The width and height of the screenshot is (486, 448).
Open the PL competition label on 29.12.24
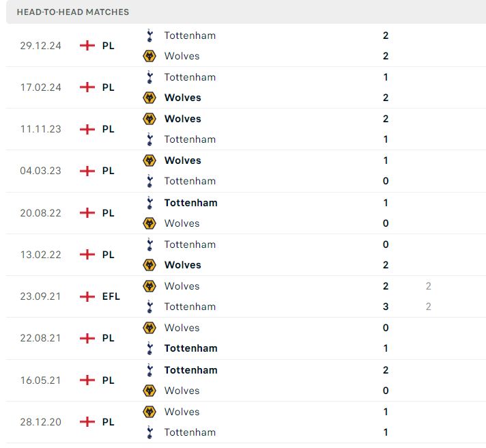coord(108,46)
